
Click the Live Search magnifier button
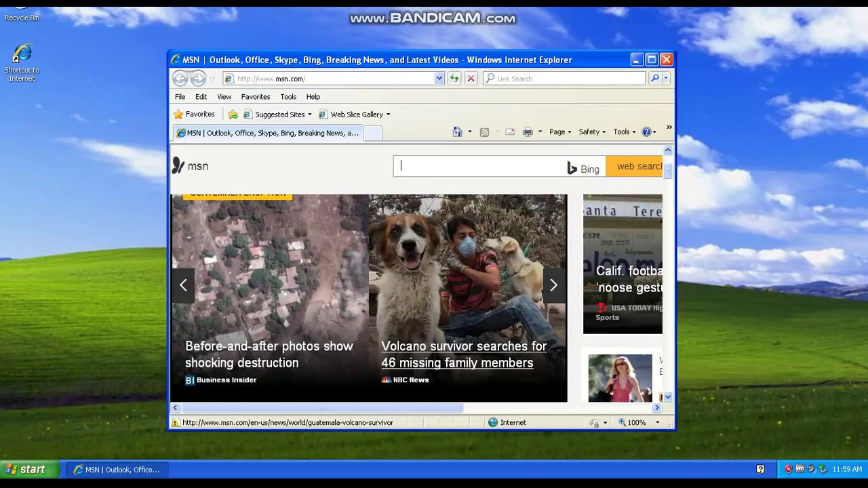pyautogui.click(x=654, y=79)
